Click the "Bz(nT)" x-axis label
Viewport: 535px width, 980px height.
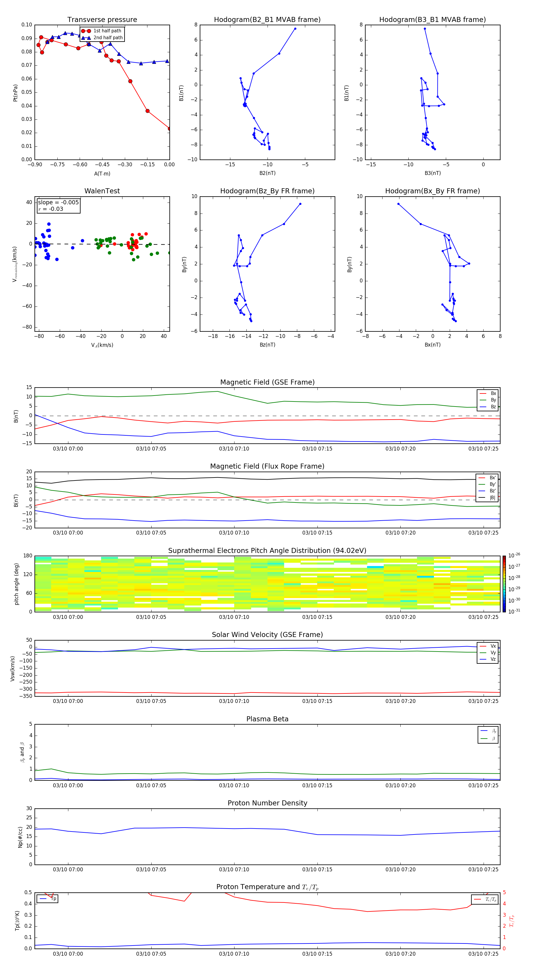(267, 345)
